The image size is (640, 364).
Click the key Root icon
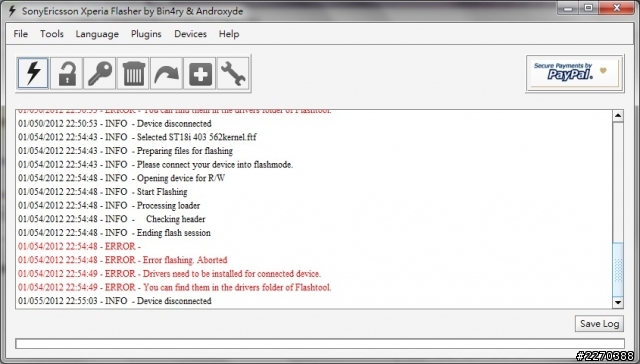(100, 73)
